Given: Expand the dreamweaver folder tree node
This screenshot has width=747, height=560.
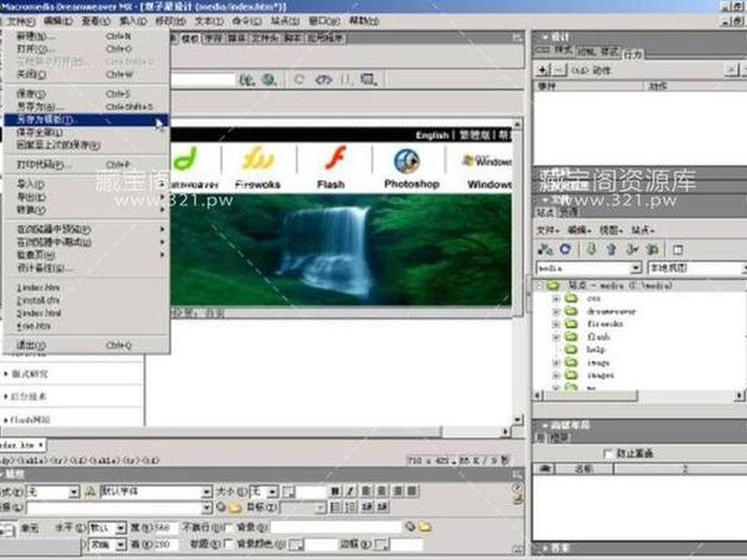Looking at the screenshot, I should [x=556, y=312].
